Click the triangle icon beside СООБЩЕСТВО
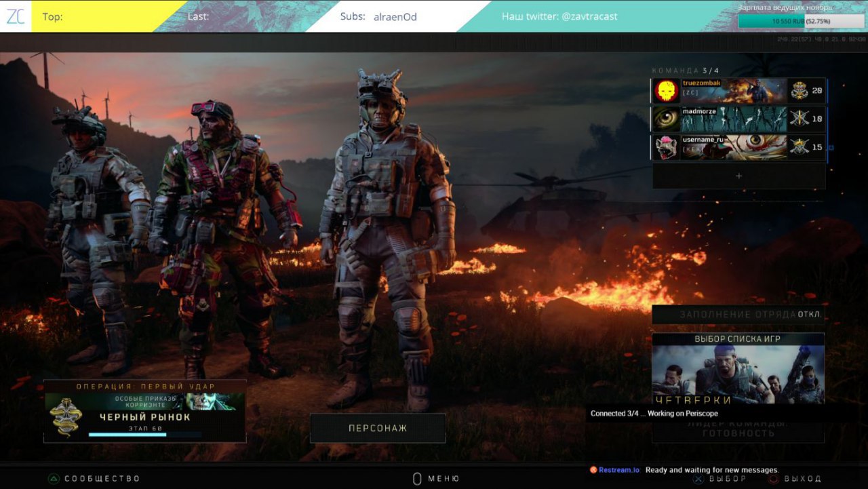The height and width of the screenshot is (489, 868). click(x=53, y=479)
